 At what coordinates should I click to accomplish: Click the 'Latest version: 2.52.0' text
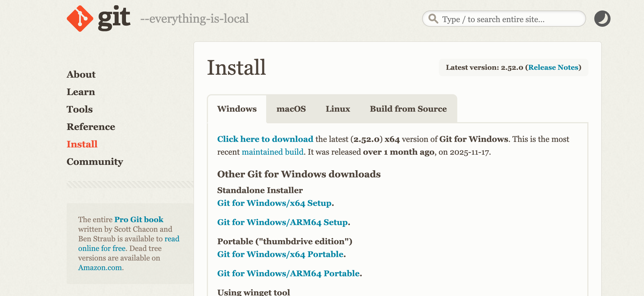tap(485, 67)
